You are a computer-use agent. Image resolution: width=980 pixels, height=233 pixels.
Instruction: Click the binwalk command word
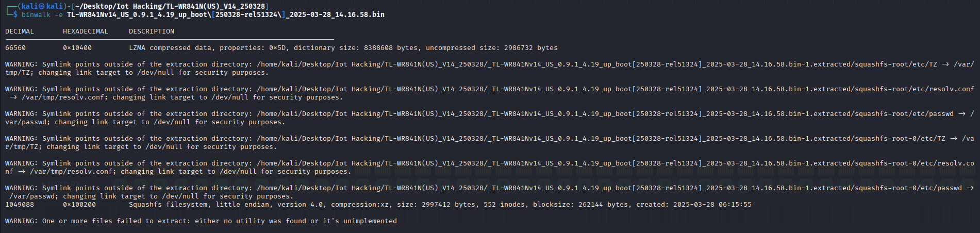coord(36,14)
